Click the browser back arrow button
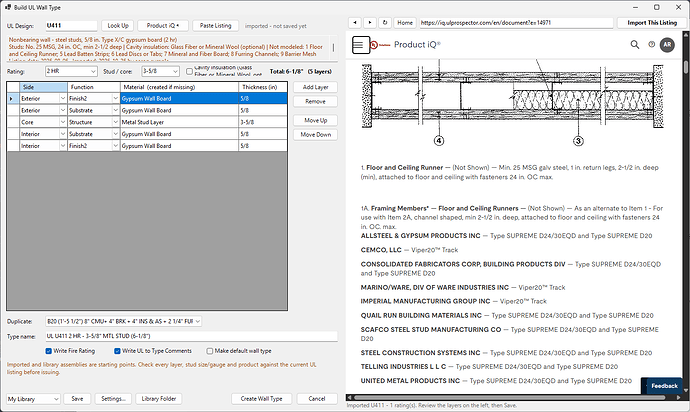The image size is (690, 412). [x=355, y=22]
